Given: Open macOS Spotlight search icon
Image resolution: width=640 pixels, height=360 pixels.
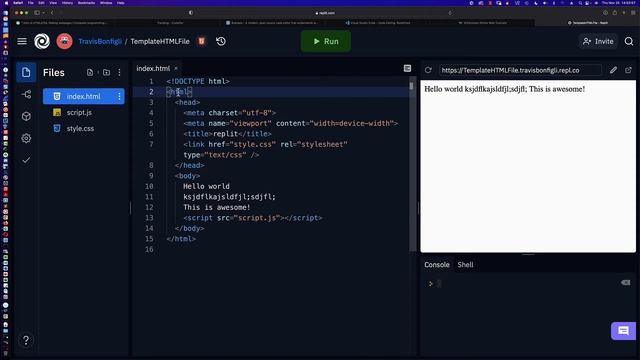Looking at the screenshot, I should pos(580,3).
